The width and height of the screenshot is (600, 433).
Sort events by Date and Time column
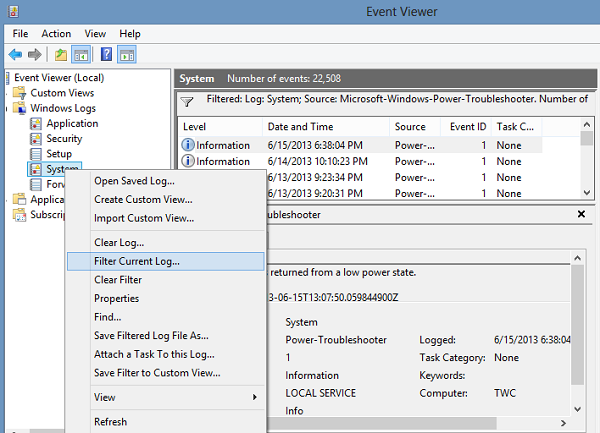[x=300, y=127]
